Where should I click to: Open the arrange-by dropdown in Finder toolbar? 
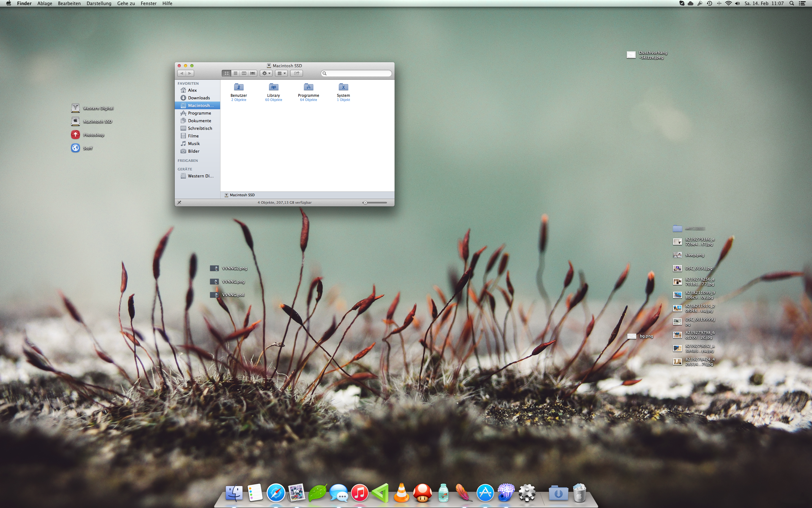pyautogui.click(x=282, y=73)
